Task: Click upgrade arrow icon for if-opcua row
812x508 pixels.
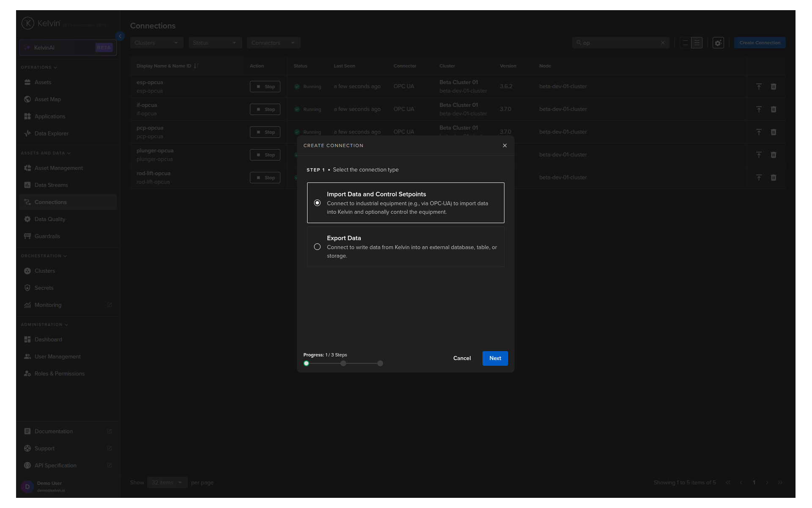Action: [x=759, y=109]
